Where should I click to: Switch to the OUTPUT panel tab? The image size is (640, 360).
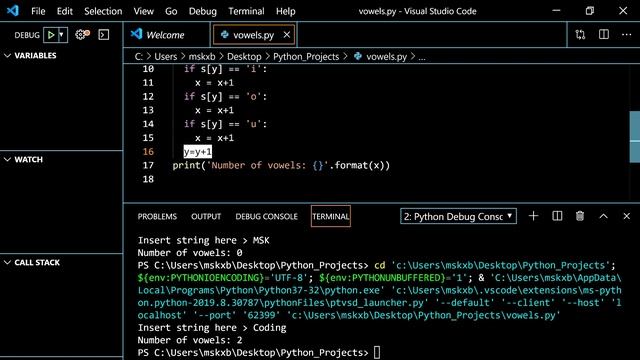206,216
